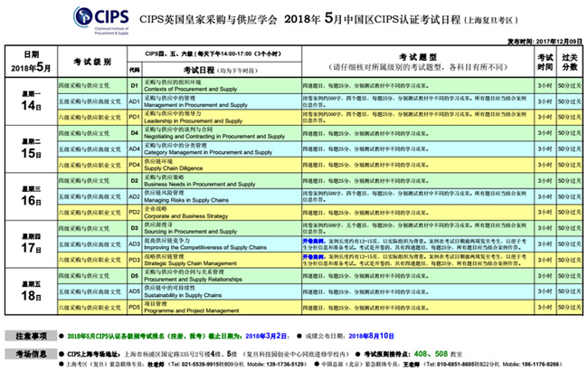Click the code cell D4
Screen dimensions: 588x373
click(x=135, y=133)
